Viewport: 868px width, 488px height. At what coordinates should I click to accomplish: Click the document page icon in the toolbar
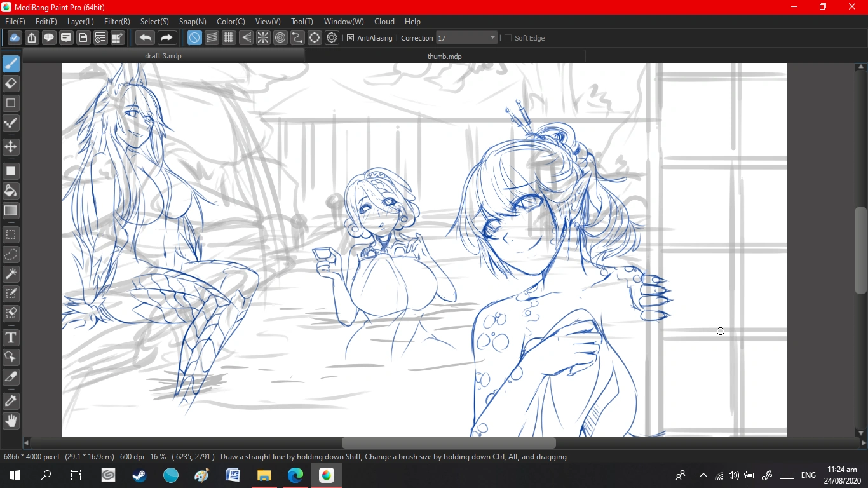pyautogui.click(x=83, y=38)
